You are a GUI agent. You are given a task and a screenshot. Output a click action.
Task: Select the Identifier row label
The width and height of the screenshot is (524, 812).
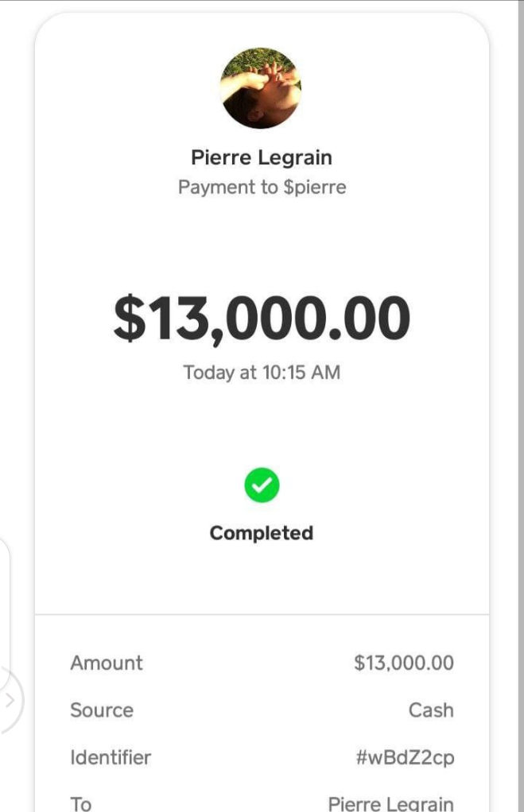click(x=111, y=757)
